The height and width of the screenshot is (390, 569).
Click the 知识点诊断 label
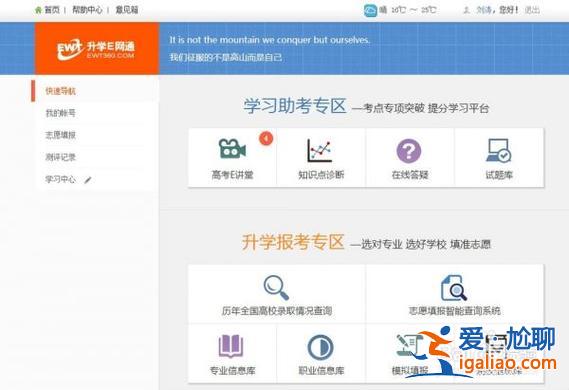click(x=321, y=175)
